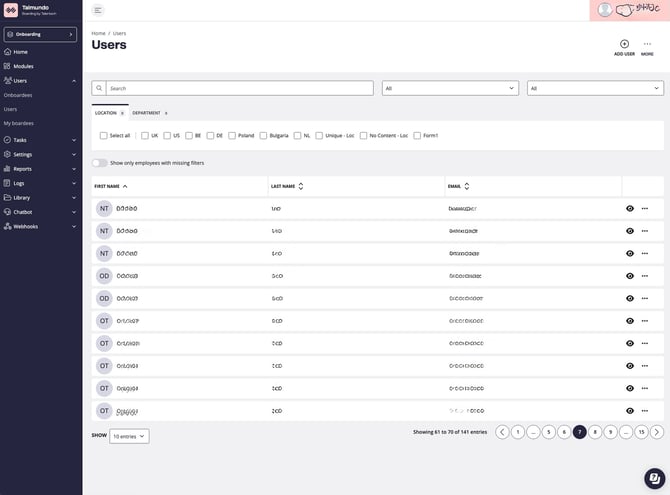Check the Select all checkbox
The width and height of the screenshot is (670, 495).
pyautogui.click(x=103, y=136)
